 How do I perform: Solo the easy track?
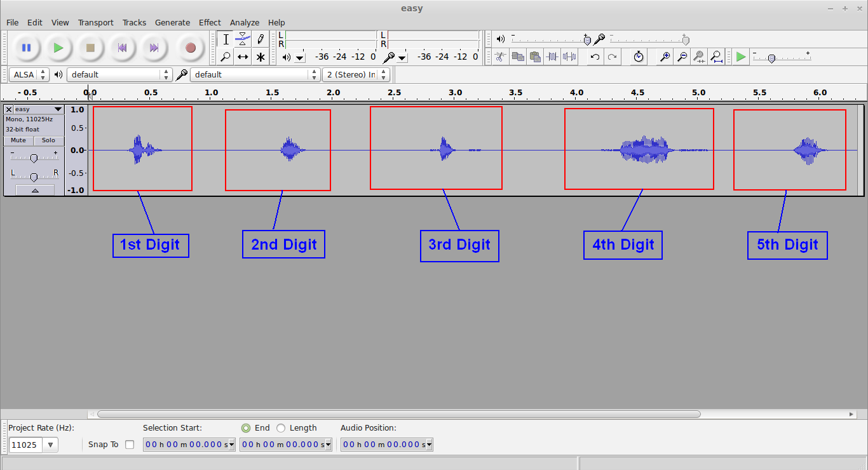[49, 140]
